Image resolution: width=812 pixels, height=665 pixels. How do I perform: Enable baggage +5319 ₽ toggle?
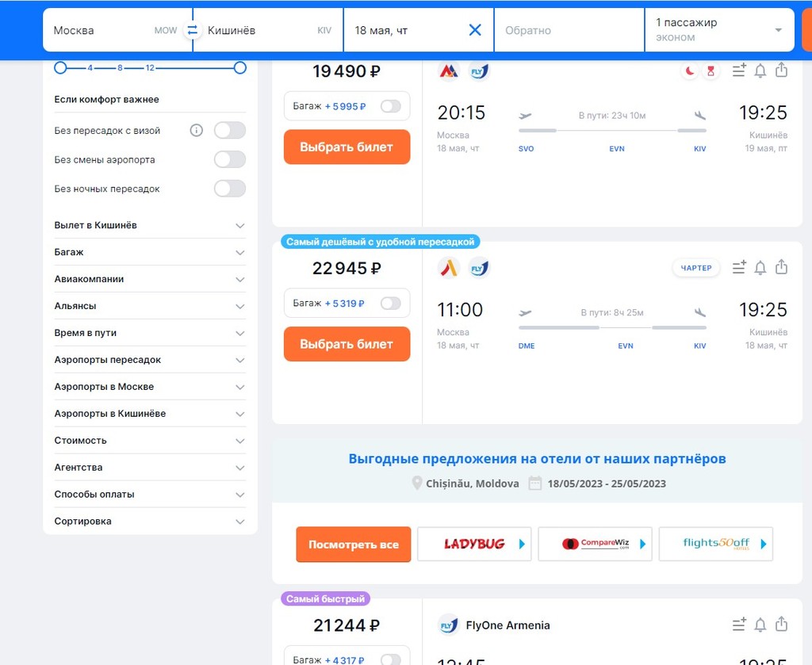[x=390, y=304]
